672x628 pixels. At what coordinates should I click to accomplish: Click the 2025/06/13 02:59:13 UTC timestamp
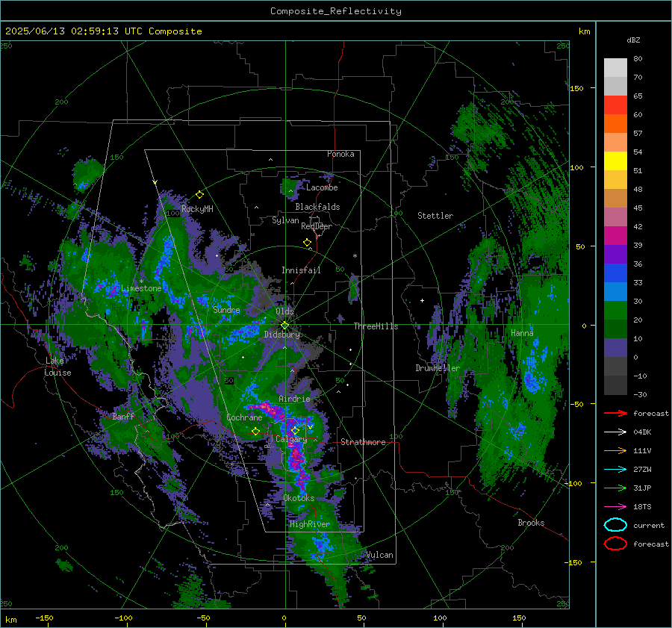click(x=74, y=31)
